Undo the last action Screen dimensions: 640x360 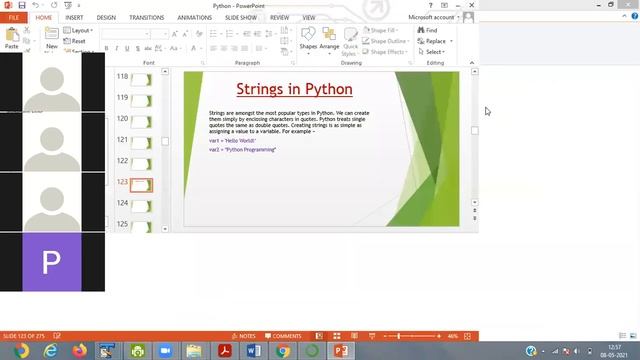(36, 5)
